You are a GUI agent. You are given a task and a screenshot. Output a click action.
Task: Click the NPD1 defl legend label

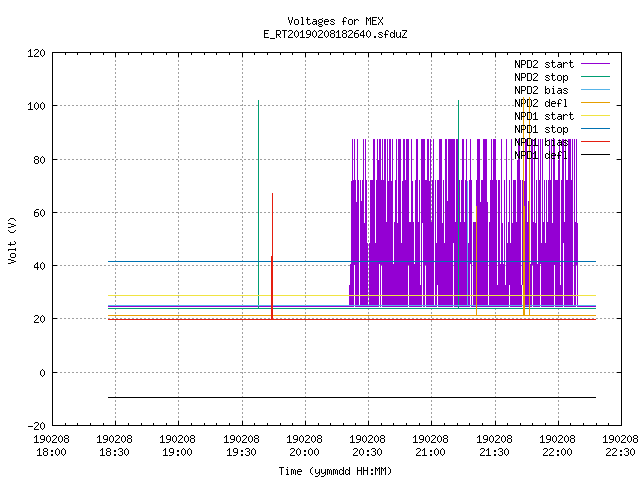(x=541, y=156)
